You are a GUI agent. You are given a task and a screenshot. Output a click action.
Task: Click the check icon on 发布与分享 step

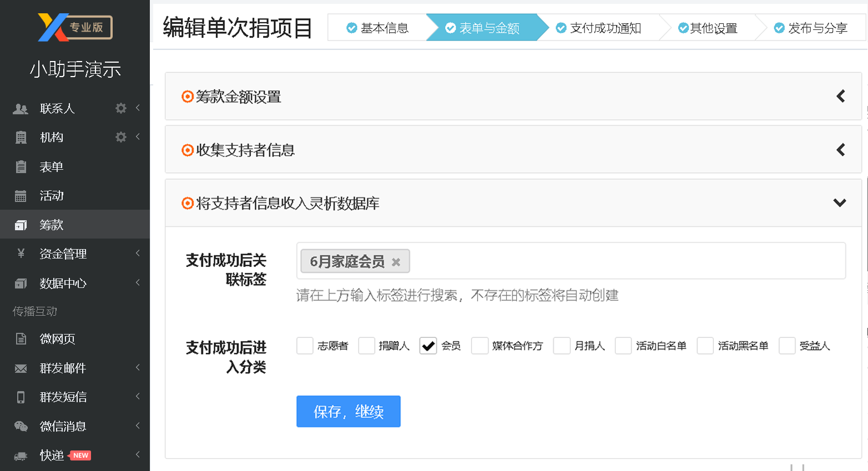[779, 28]
